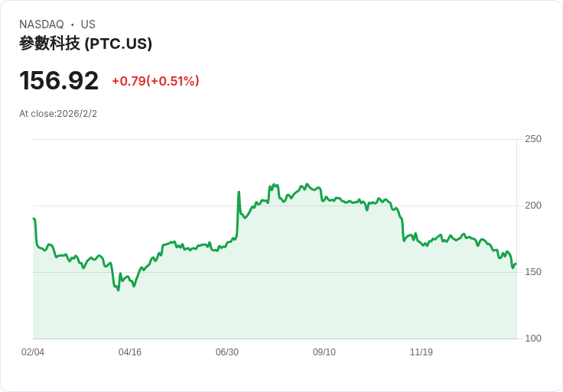
Task: Click the chart line's starting point at left edge
Action: [34, 219]
